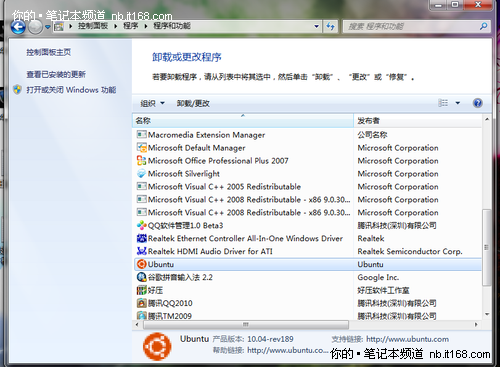Click publisher 公司名称 cell
This screenshot has width=500, height=367.
(372, 135)
